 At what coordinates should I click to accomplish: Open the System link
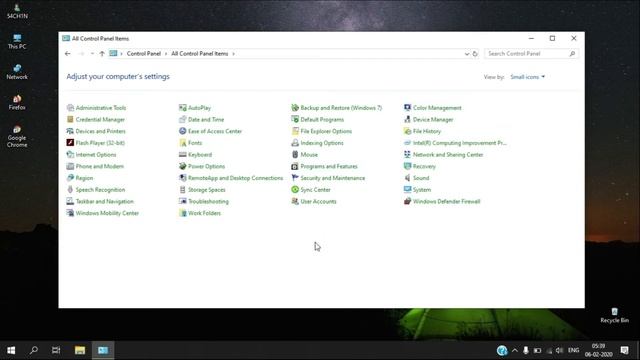pos(422,190)
